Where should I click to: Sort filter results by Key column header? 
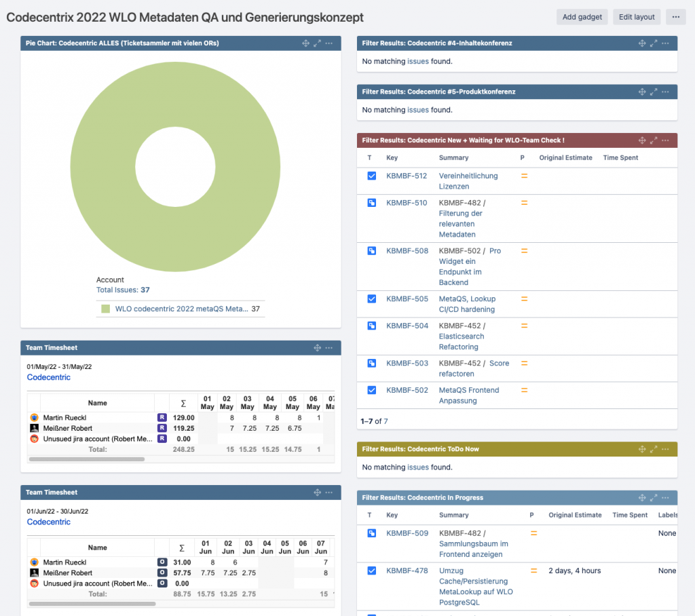392,157
